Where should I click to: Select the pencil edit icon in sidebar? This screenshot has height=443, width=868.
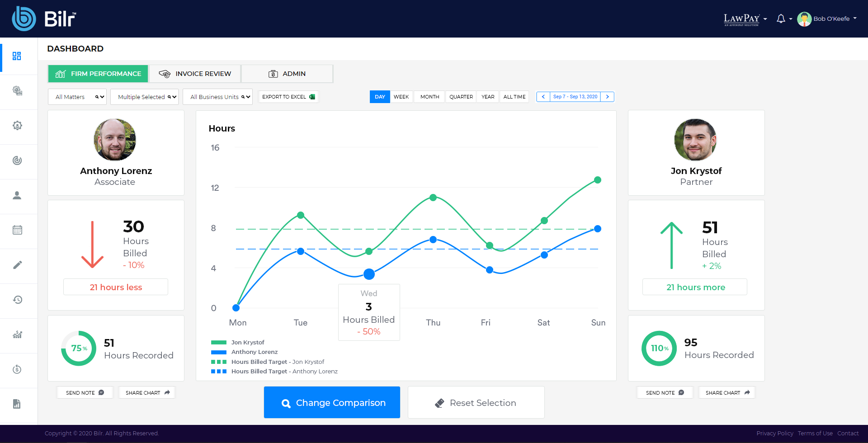(x=17, y=265)
